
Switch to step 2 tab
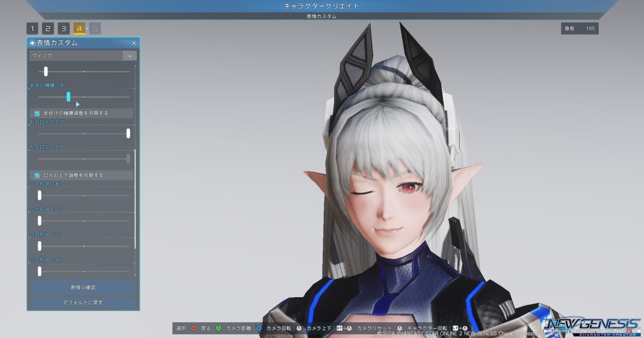(x=48, y=28)
